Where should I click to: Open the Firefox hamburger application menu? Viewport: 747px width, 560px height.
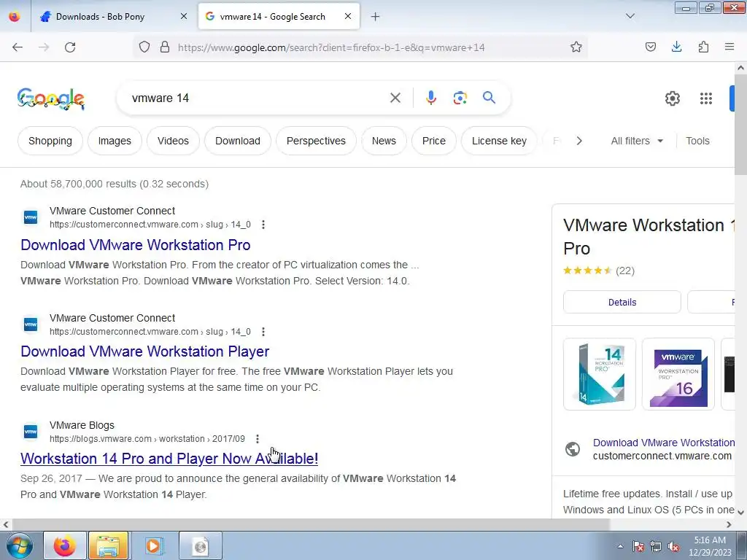(729, 47)
